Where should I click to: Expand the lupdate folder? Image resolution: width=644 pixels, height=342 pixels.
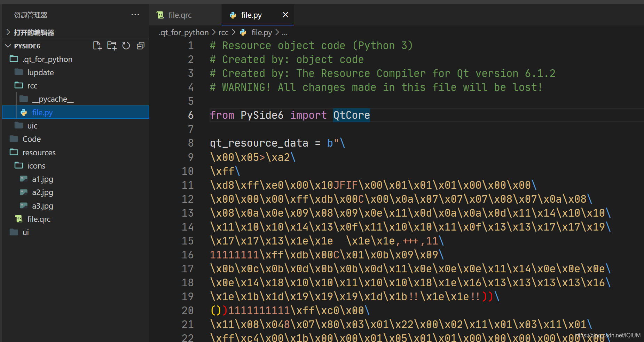point(76,72)
